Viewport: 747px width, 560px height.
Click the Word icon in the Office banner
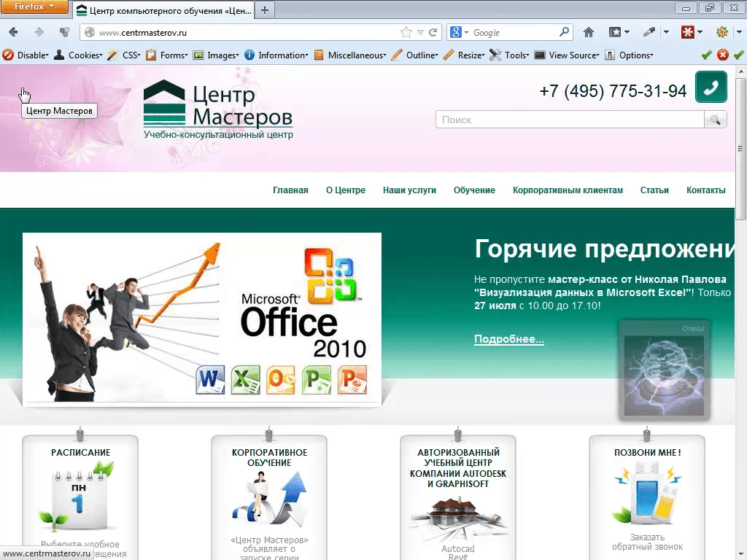pyautogui.click(x=210, y=380)
